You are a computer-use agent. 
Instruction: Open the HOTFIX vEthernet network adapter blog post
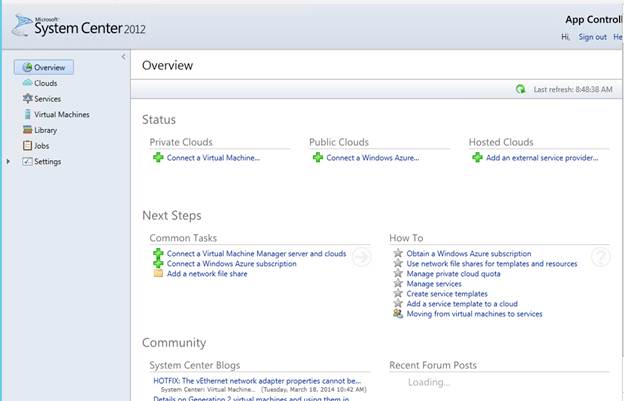(x=257, y=381)
